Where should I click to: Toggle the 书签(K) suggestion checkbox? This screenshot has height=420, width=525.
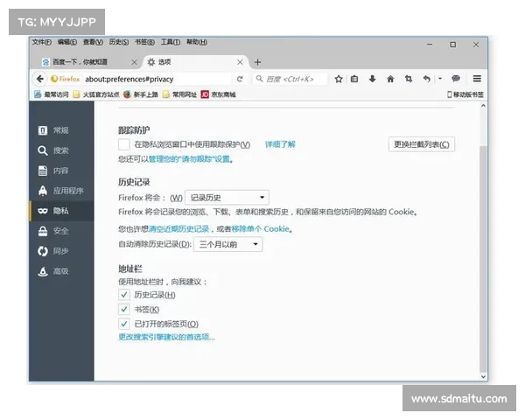click(x=124, y=309)
